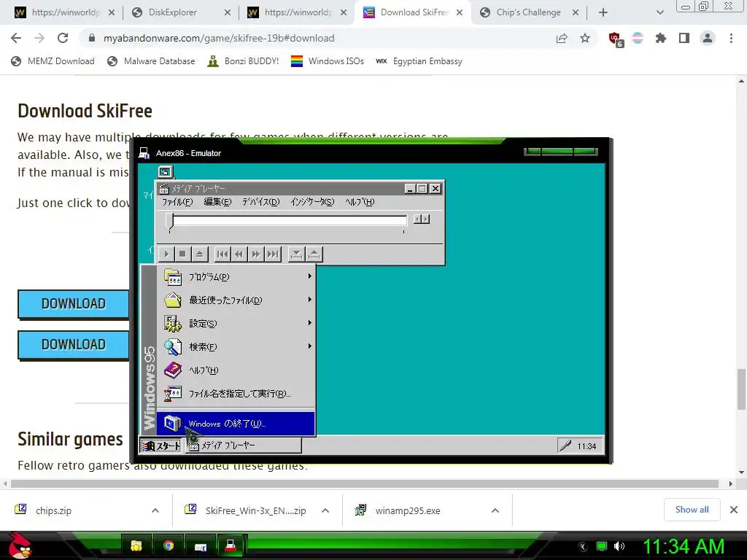This screenshot has width=747, height=560.
Task: Open プログラム(P) in Start menu
Action: coord(236,276)
